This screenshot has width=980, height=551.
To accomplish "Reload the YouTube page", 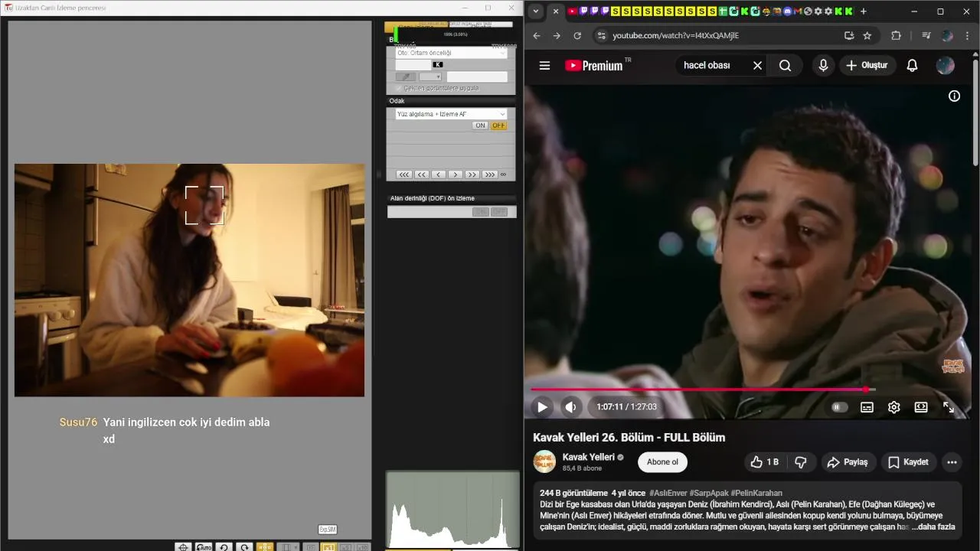I will tap(577, 35).
